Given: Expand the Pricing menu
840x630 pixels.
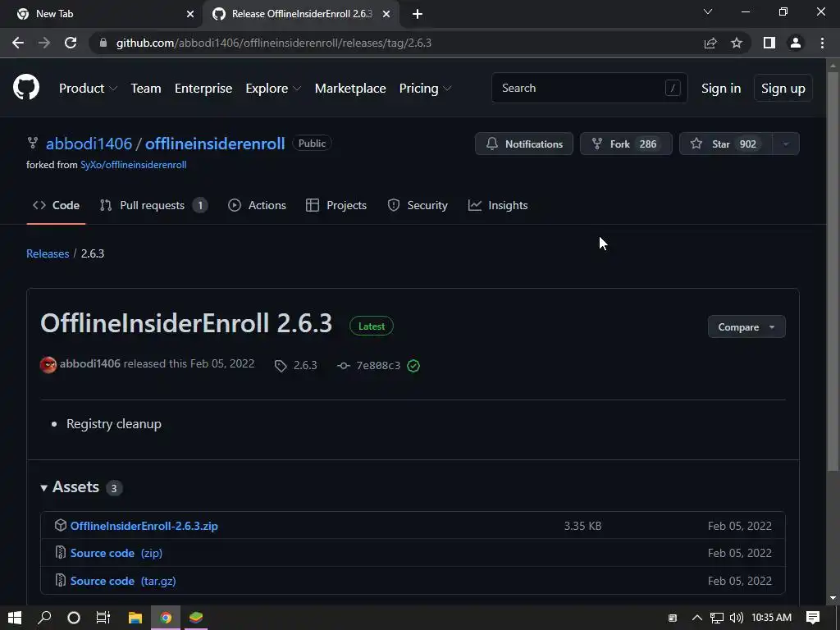Looking at the screenshot, I should (426, 89).
